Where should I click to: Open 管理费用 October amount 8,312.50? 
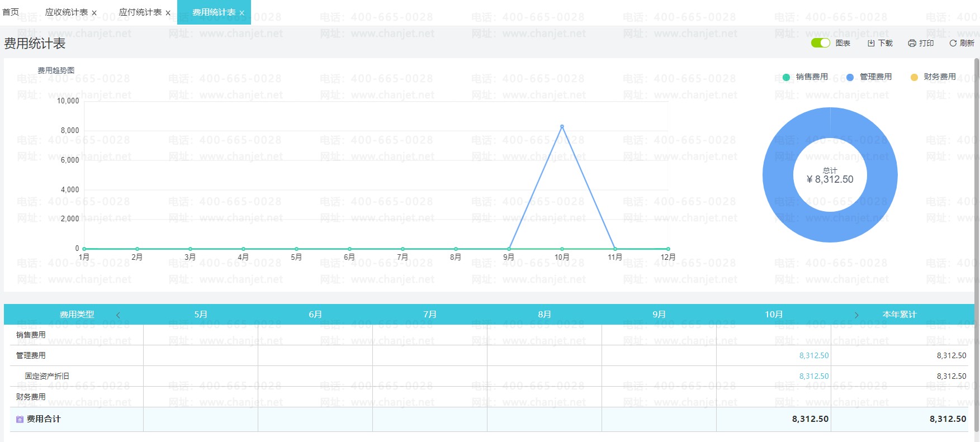click(814, 355)
